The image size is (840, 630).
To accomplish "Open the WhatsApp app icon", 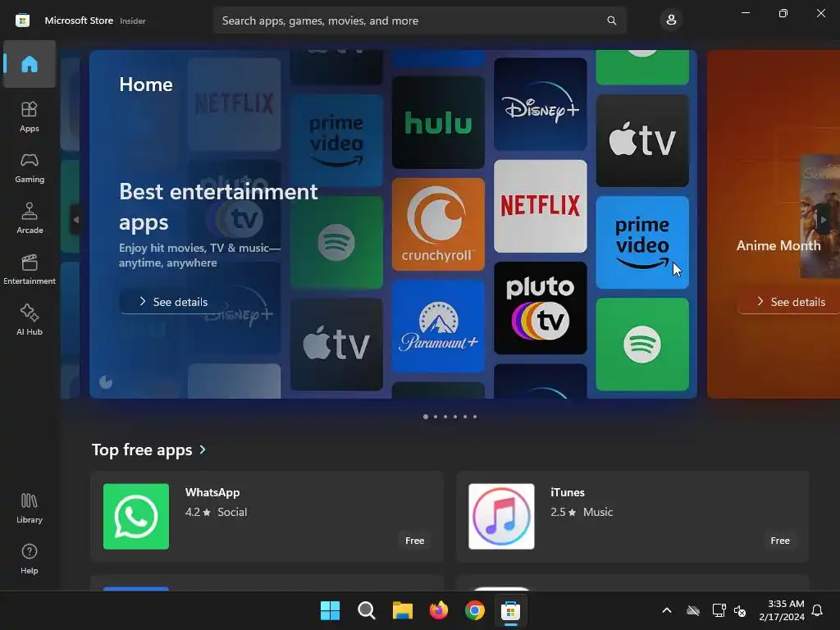I will click(x=136, y=517).
